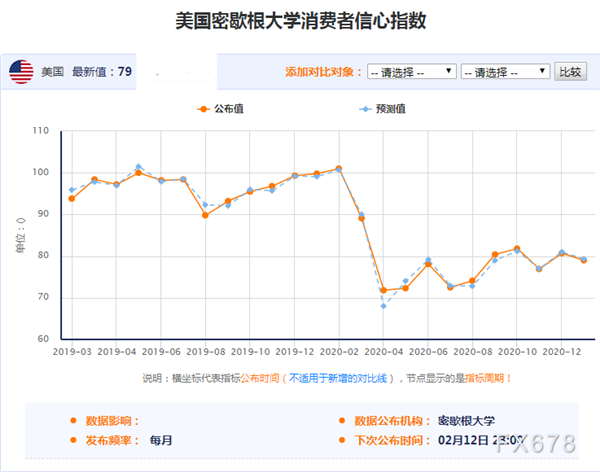The image size is (600, 472).
Task: Open the second 请选择 comparison dropdown
Action: point(505,72)
